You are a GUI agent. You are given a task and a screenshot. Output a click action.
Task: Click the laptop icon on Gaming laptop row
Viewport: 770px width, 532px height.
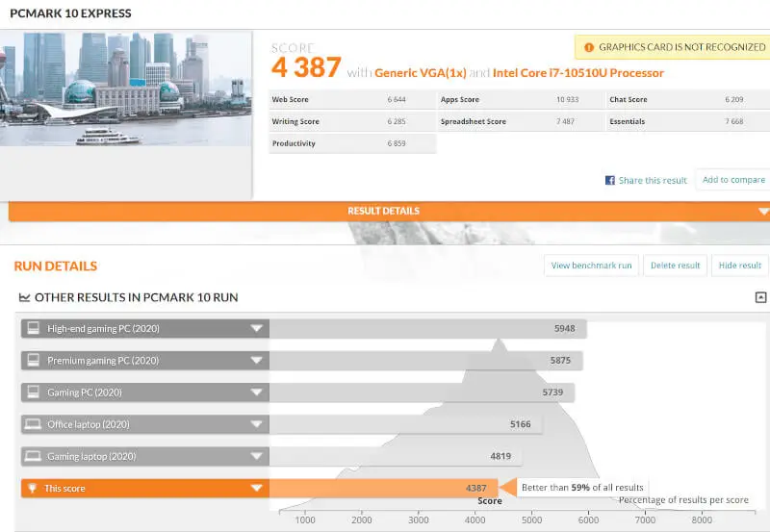click(x=33, y=456)
